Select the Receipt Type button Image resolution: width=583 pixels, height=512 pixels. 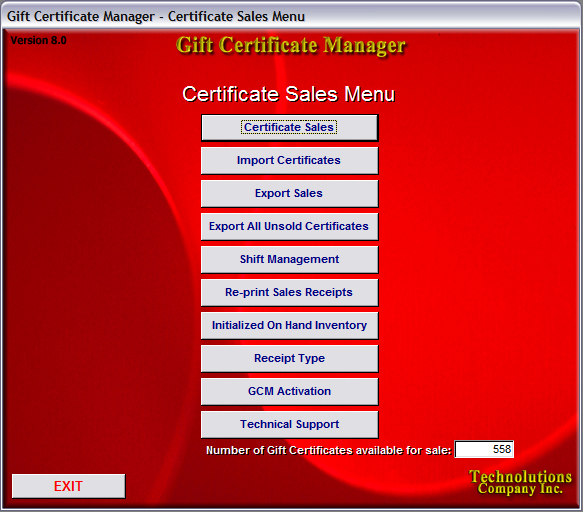(289, 358)
